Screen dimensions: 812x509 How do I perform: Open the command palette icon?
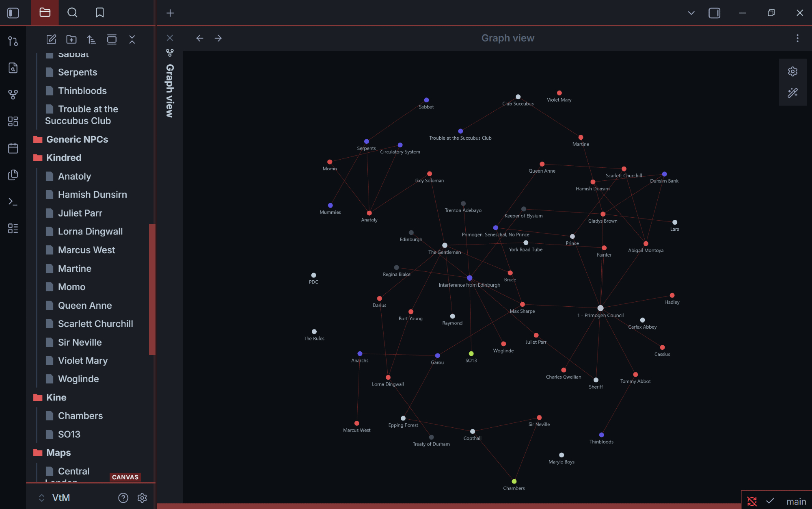coord(13,201)
